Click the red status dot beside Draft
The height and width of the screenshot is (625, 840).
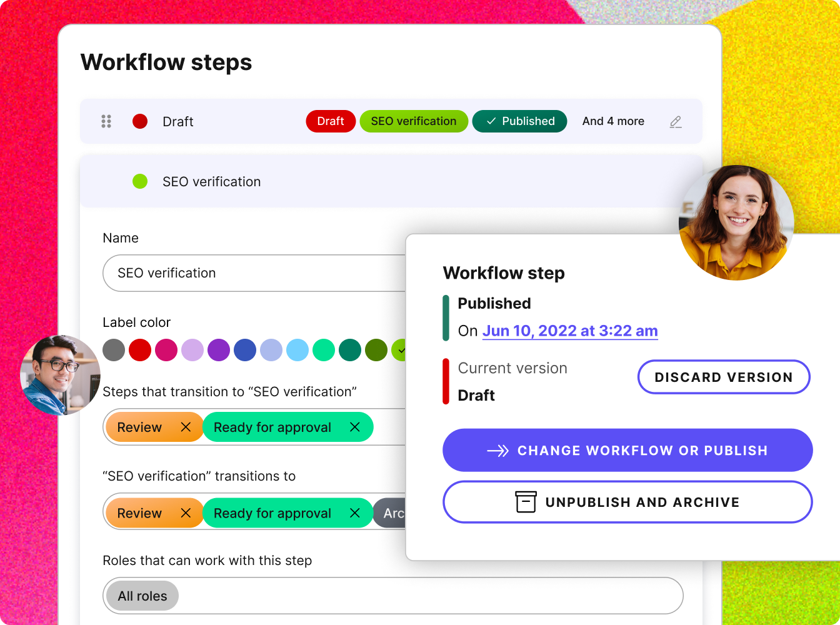(x=140, y=121)
